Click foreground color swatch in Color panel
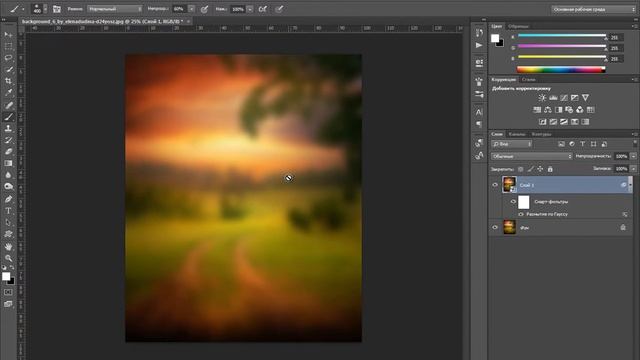Viewport: 640px width, 360px height. (x=495, y=38)
